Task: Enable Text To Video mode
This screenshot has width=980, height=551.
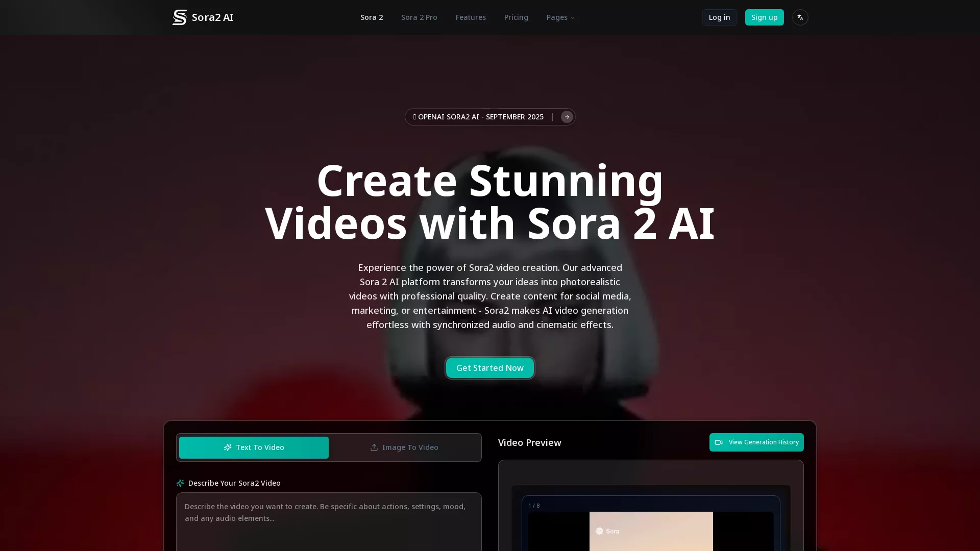Action: (x=254, y=447)
